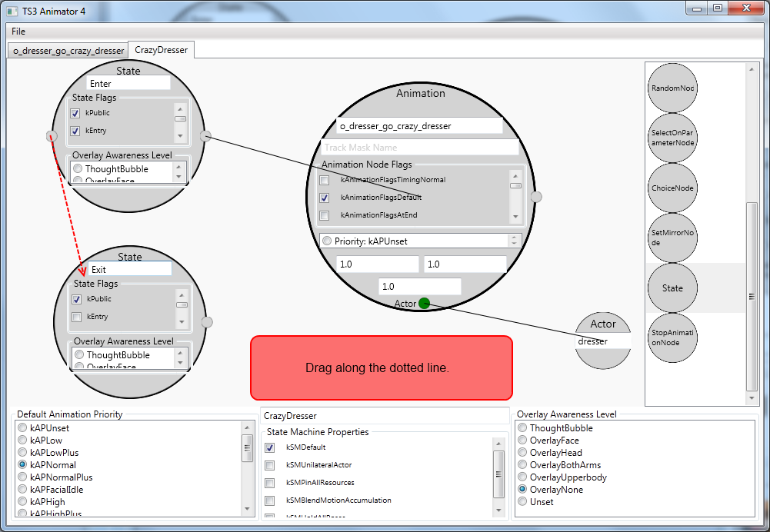770x532 pixels.
Task: Select the SetMirrorNode palette circle
Action: pyautogui.click(x=672, y=238)
